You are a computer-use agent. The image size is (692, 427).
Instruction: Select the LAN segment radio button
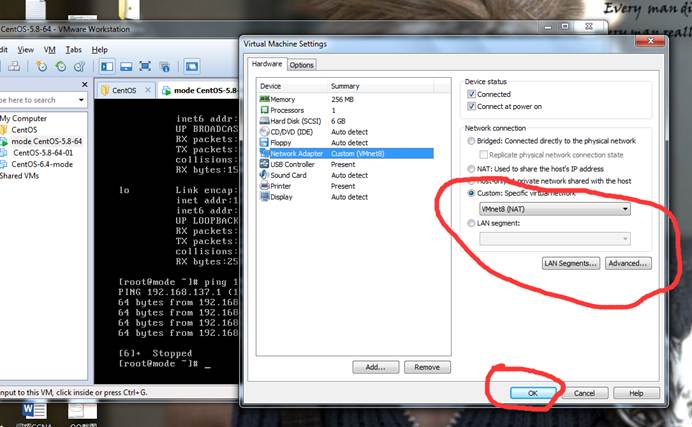click(471, 223)
